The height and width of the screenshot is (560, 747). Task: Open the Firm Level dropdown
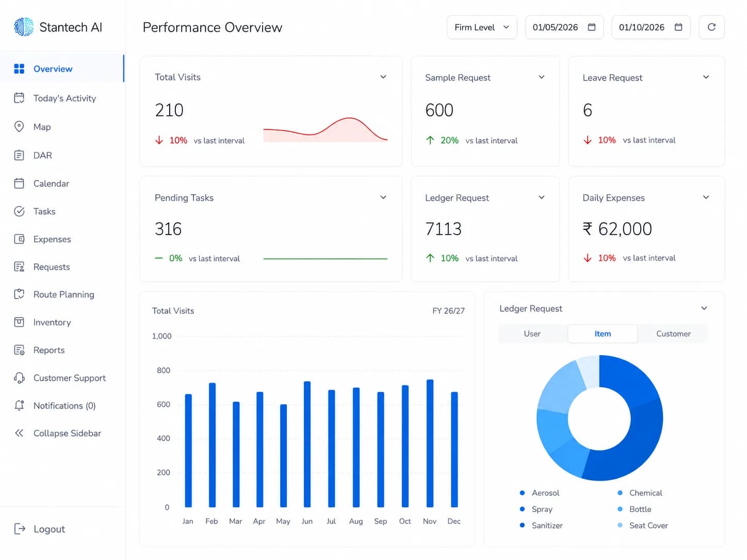[482, 27]
